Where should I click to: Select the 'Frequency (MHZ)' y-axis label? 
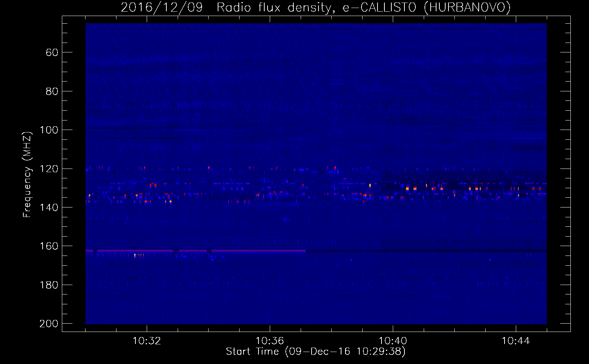click(x=27, y=174)
